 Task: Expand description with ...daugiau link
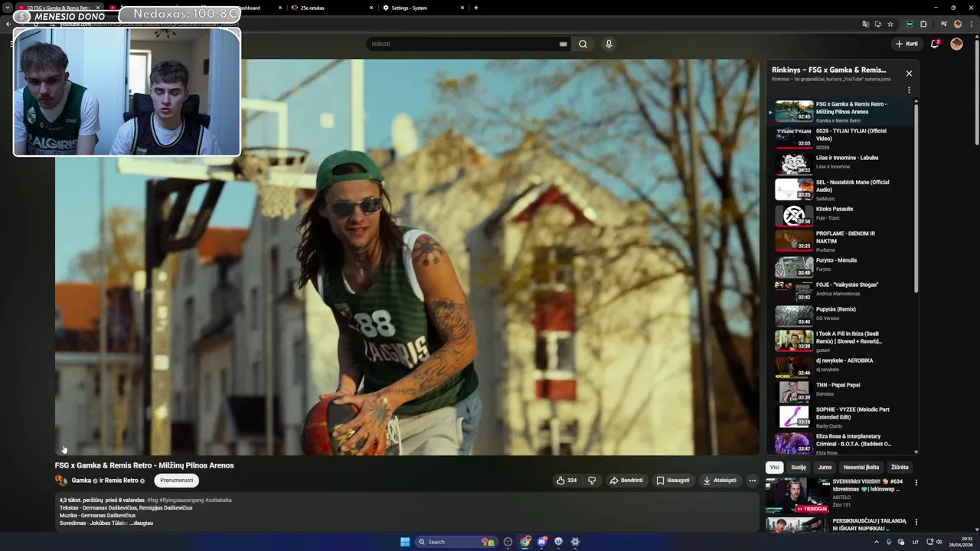141,523
